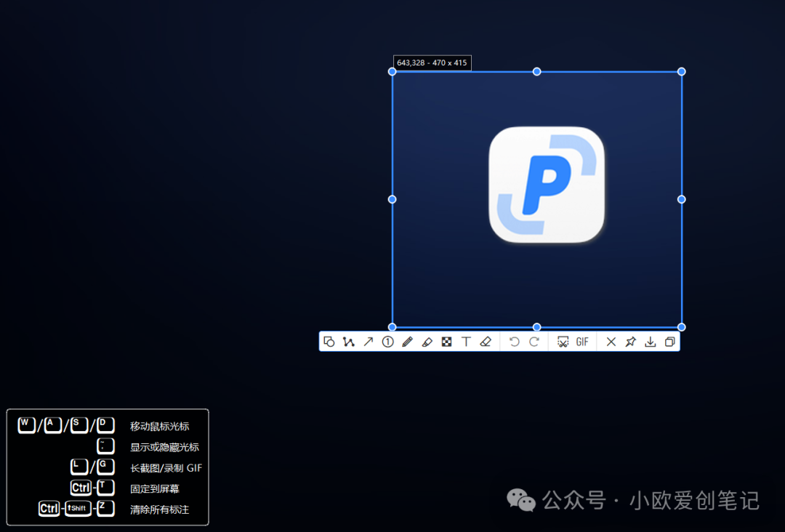Click the right-middle selection handle

tap(681, 199)
